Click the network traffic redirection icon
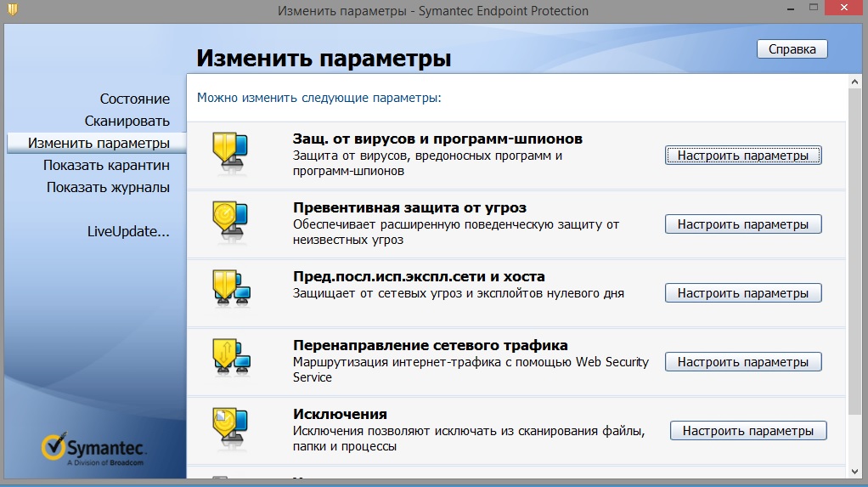This screenshot has width=868, height=487. click(231, 357)
